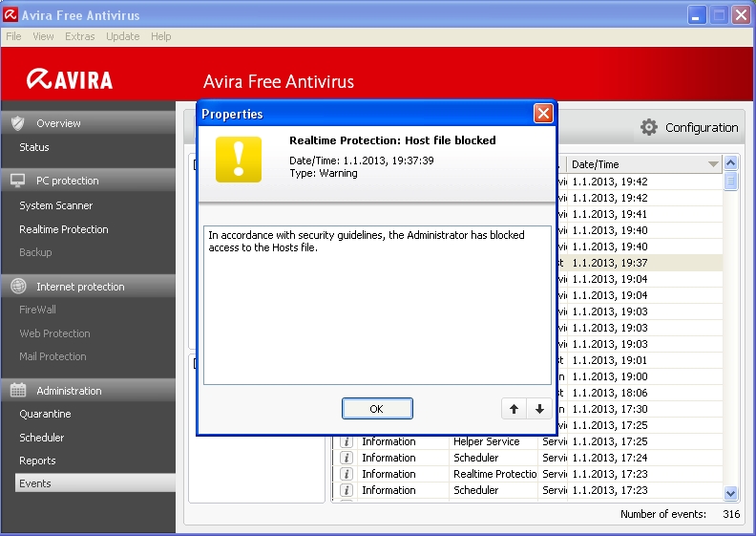Select the highlighted 1.1.2013, 19:37 event row
Viewport: 756px width, 536px height.
(x=640, y=263)
